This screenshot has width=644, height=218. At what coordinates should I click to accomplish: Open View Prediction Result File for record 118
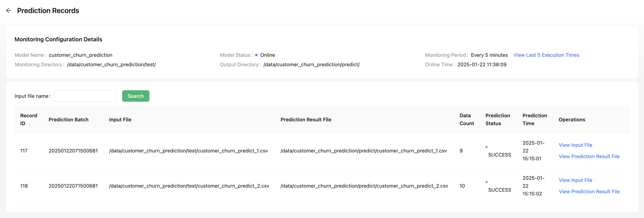[589, 192]
